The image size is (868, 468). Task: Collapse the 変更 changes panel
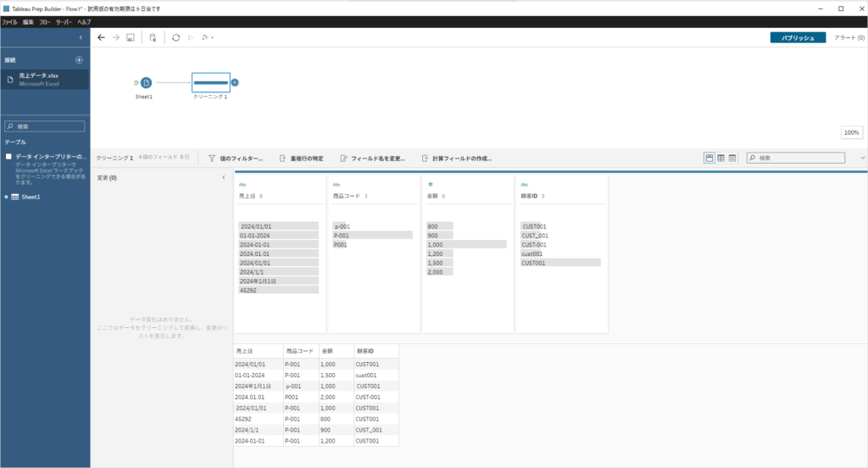(224, 178)
